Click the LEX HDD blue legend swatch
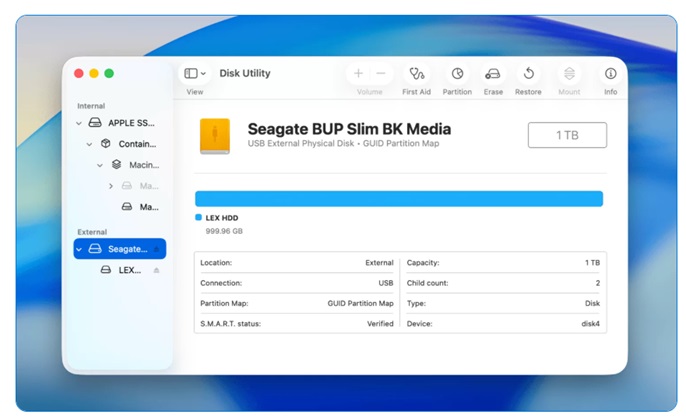The height and width of the screenshot is (418, 686). pos(198,218)
